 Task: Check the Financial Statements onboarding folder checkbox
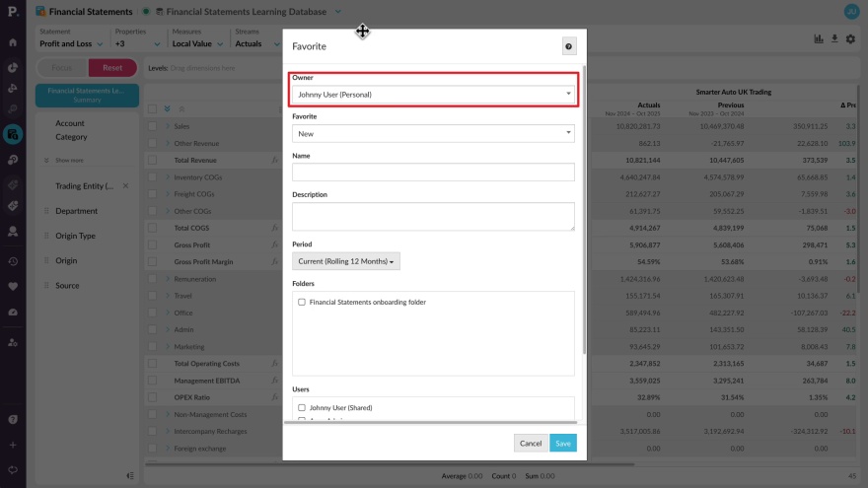point(302,303)
